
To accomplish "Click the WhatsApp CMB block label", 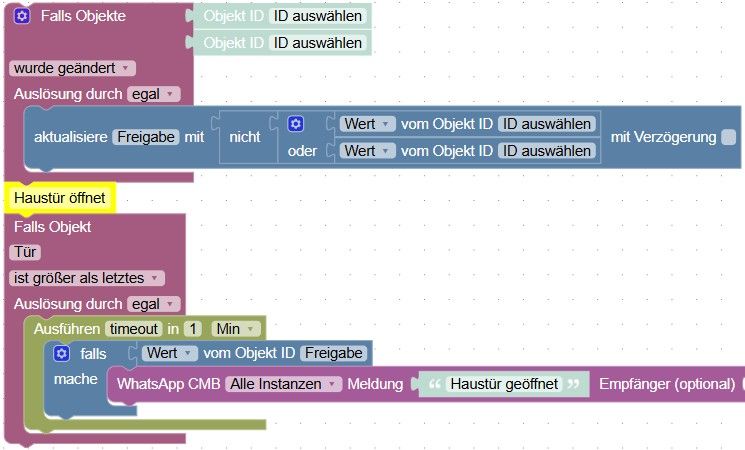I will (x=169, y=384).
